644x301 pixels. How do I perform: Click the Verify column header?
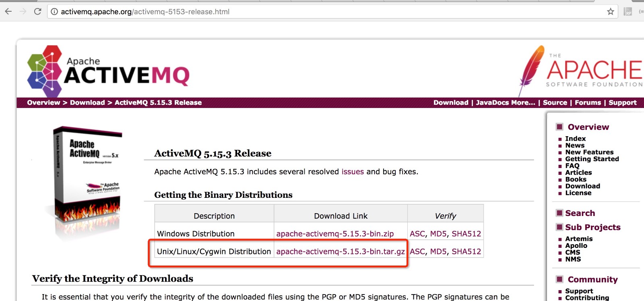click(446, 214)
